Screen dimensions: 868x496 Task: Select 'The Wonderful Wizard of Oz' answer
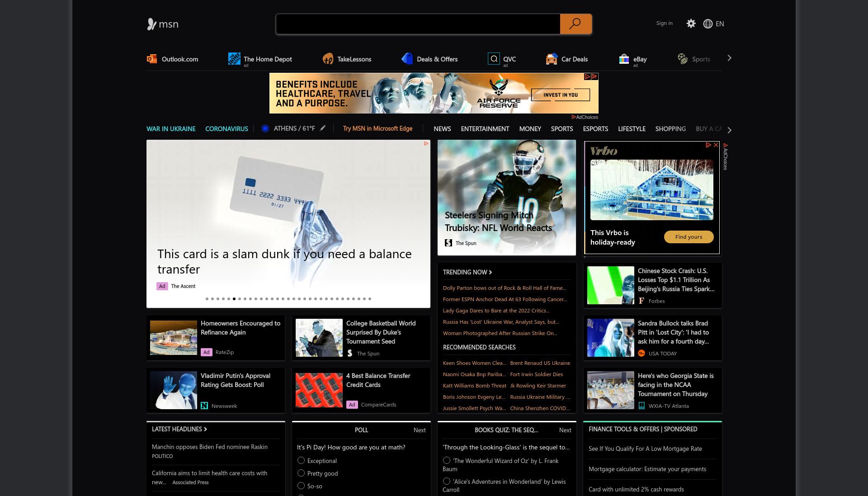click(x=447, y=460)
